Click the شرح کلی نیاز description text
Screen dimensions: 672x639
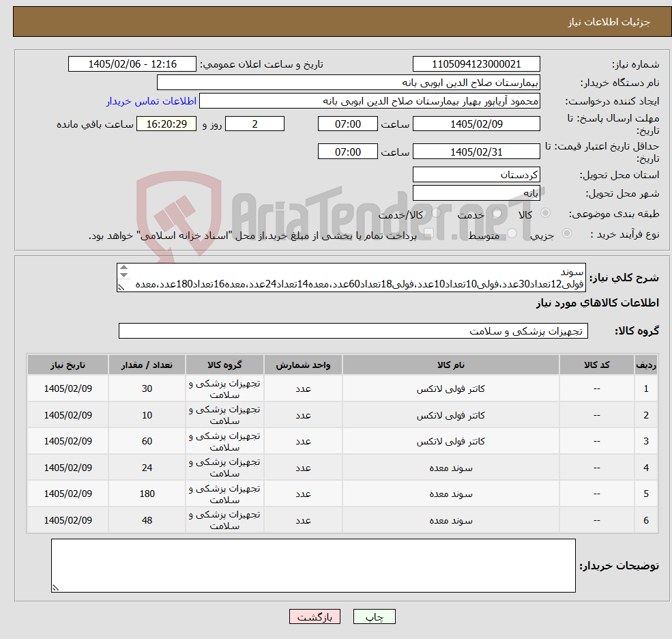[351, 278]
